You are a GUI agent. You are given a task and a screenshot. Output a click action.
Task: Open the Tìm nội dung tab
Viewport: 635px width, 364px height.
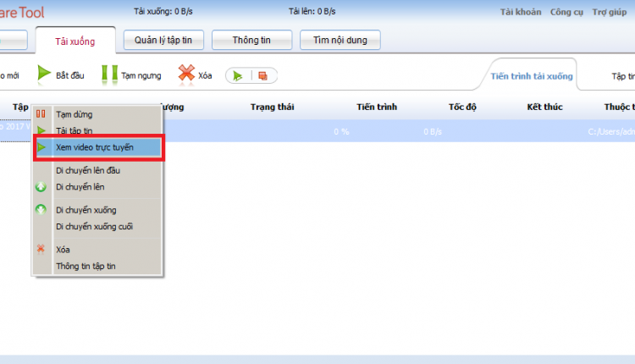[340, 40]
